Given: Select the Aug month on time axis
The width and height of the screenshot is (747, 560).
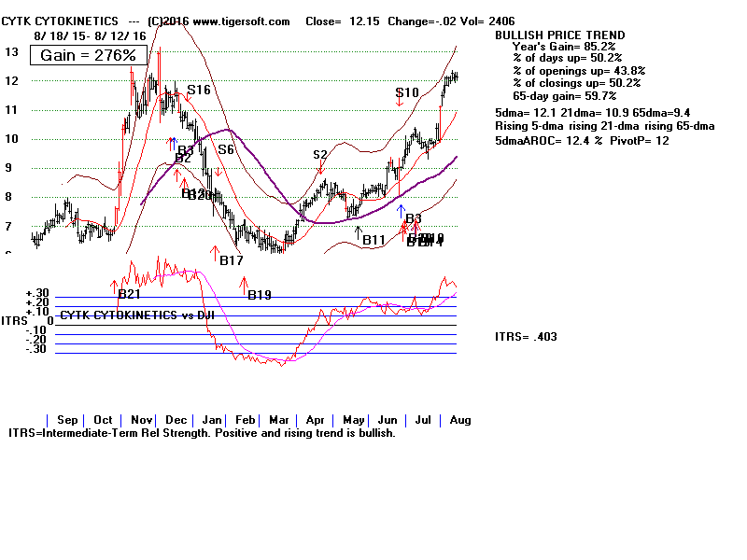Looking at the screenshot, I should 459,420.
